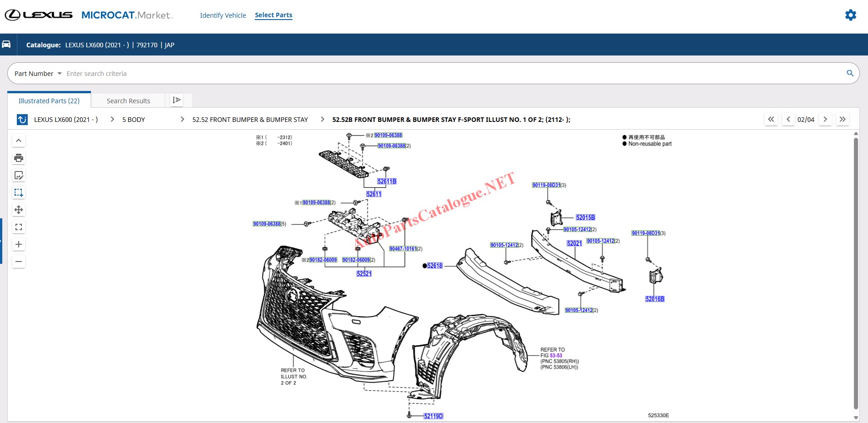Enable the pan move tool
Screen dimensions: 868x423
pyautogui.click(x=19, y=210)
